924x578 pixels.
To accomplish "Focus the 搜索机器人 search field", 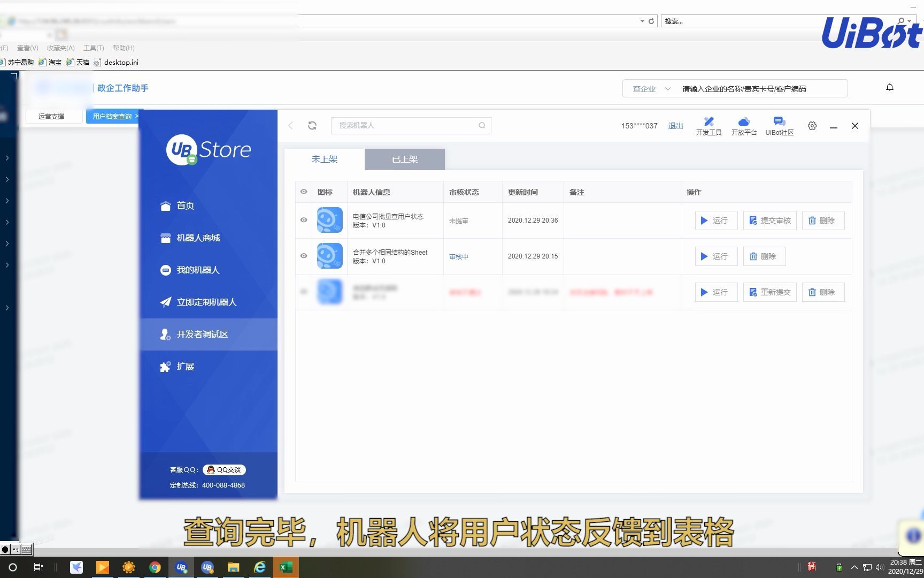I will click(411, 125).
